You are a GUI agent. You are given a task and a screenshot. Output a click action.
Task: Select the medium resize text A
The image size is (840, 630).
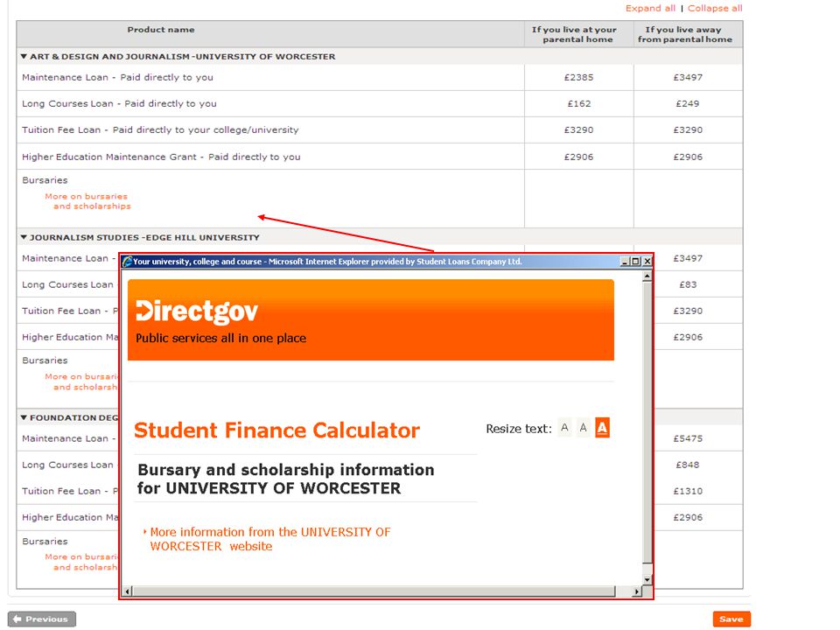(x=584, y=428)
